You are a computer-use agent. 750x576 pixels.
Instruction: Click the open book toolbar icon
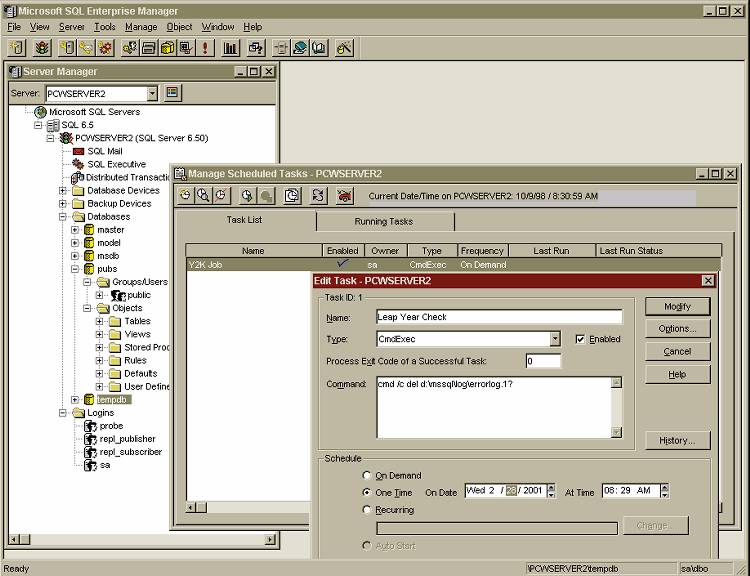319,48
